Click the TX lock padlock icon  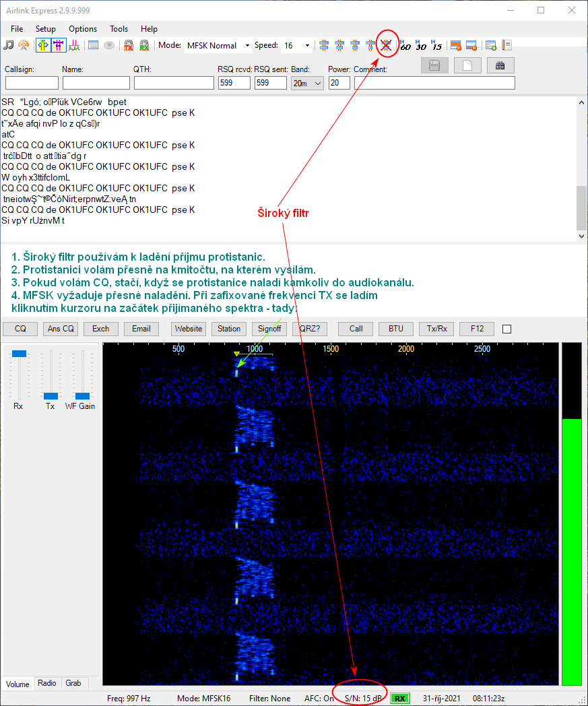[x=129, y=45]
